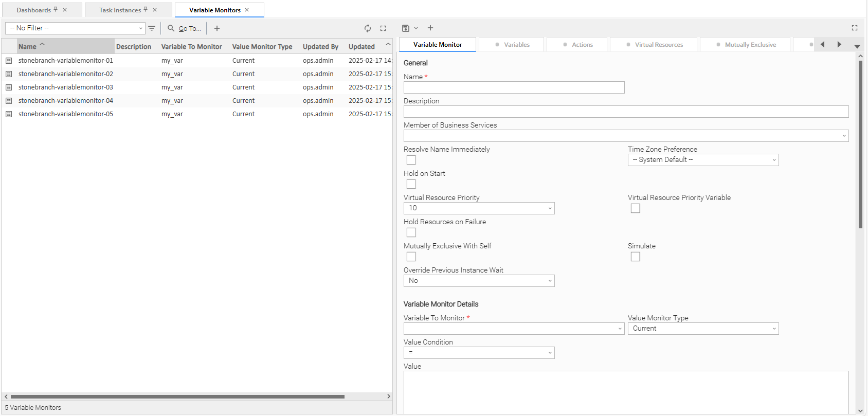Toggle the Simulate checkbox
The height and width of the screenshot is (416, 868).
click(636, 257)
